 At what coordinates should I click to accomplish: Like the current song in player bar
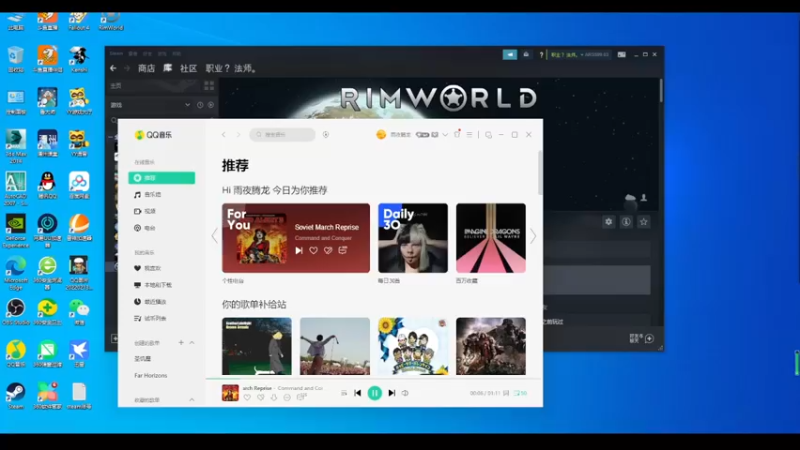click(247, 397)
